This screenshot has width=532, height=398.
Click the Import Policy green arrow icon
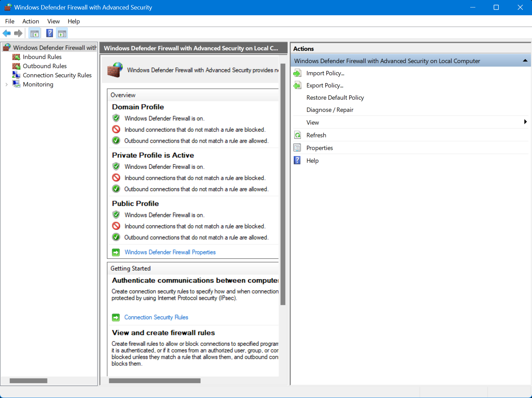tap(297, 73)
